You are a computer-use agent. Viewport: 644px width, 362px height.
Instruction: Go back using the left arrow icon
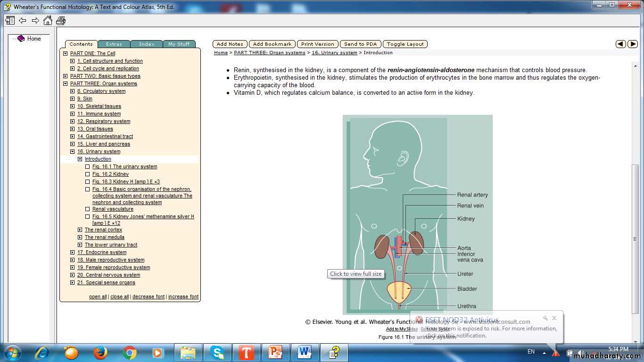(23, 20)
